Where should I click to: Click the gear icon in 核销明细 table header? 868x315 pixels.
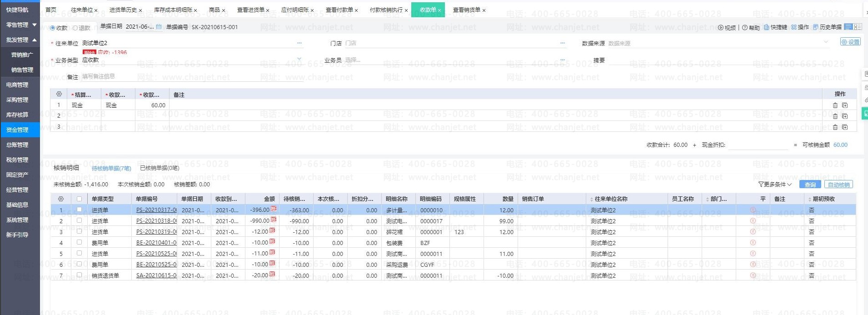tap(61, 199)
